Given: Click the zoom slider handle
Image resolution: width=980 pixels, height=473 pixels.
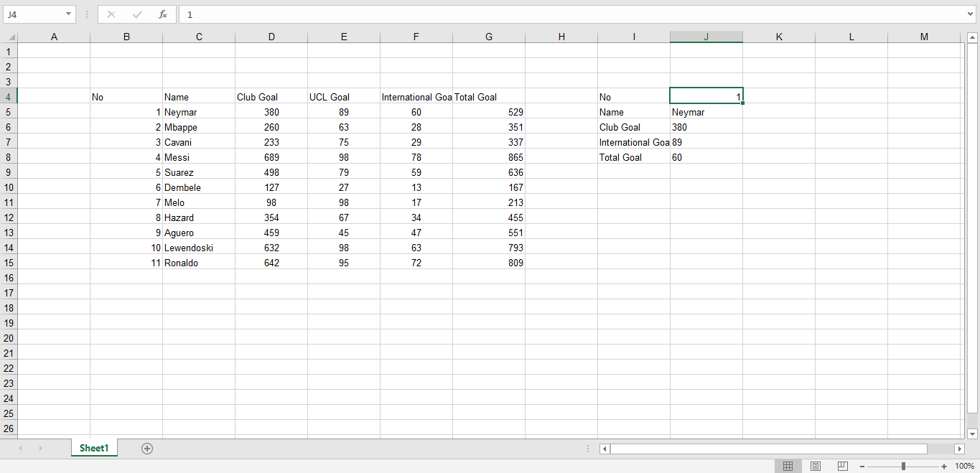Looking at the screenshot, I should point(903,465).
